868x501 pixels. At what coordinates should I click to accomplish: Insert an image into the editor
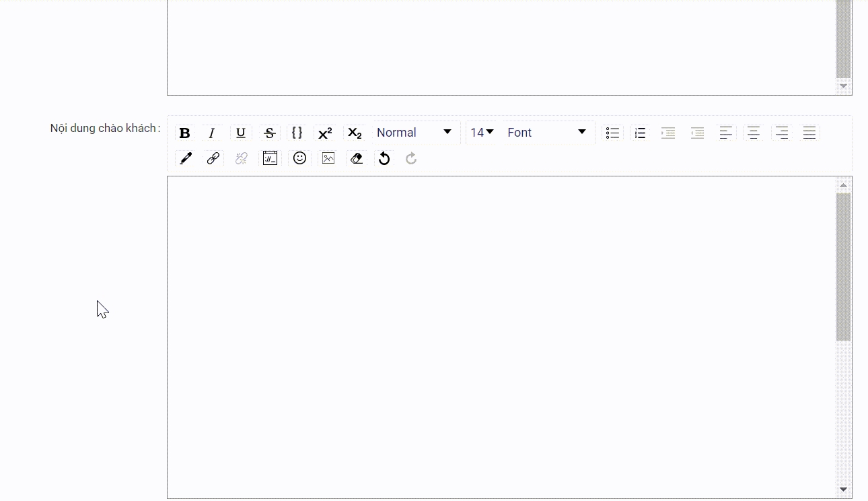[x=328, y=158]
